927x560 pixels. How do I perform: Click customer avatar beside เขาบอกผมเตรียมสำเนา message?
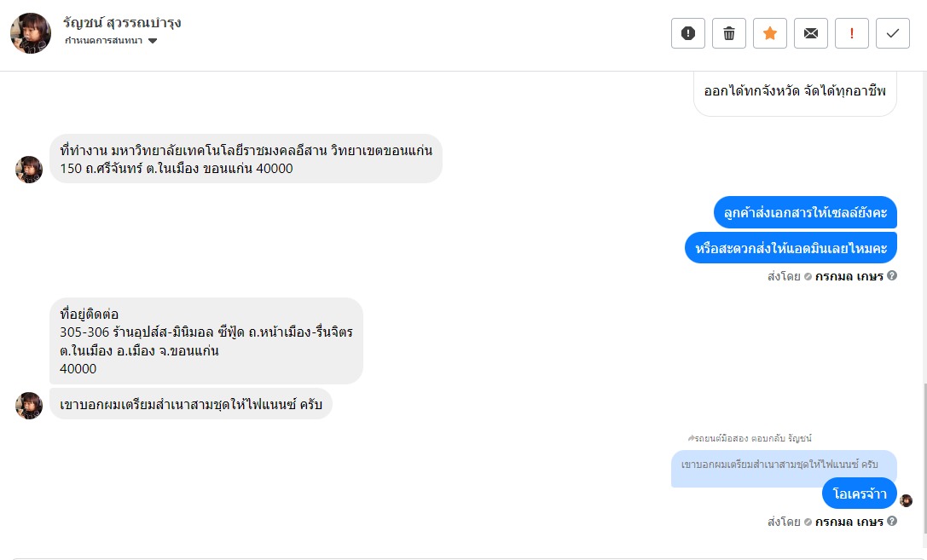[x=29, y=405]
